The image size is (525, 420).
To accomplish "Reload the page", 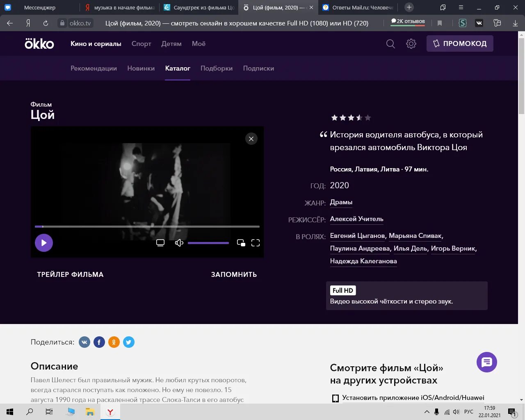I will point(46,23).
